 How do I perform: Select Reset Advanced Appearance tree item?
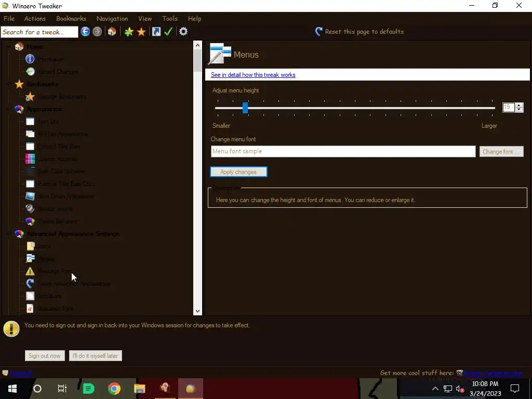coord(74,284)
